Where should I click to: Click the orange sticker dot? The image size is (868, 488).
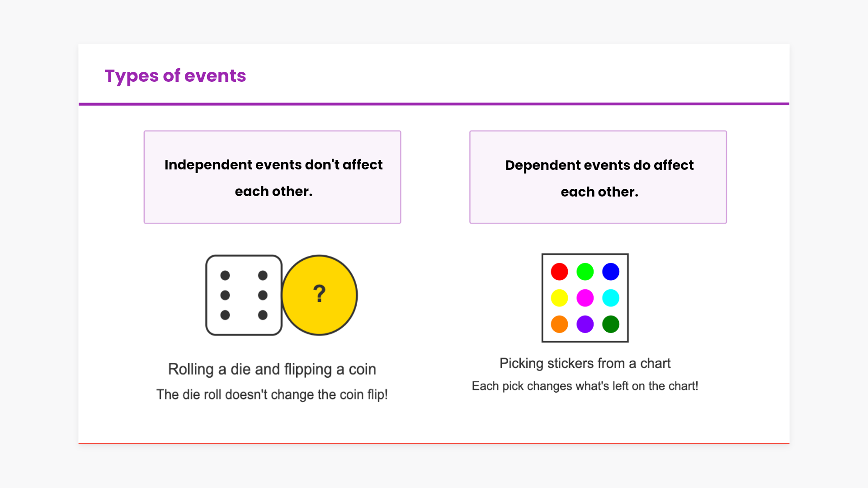click(559, 324)
